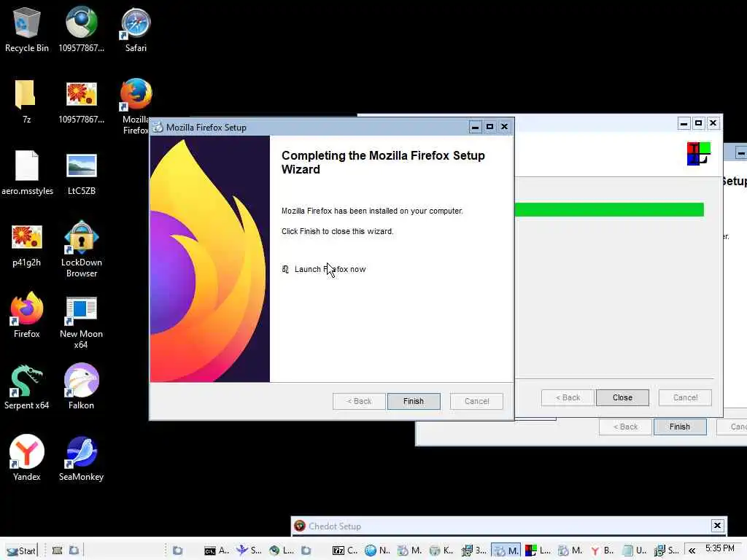
Task: Click Cancel in the Mozilla Firefox Setup wizard
Action: pos(476,402)
